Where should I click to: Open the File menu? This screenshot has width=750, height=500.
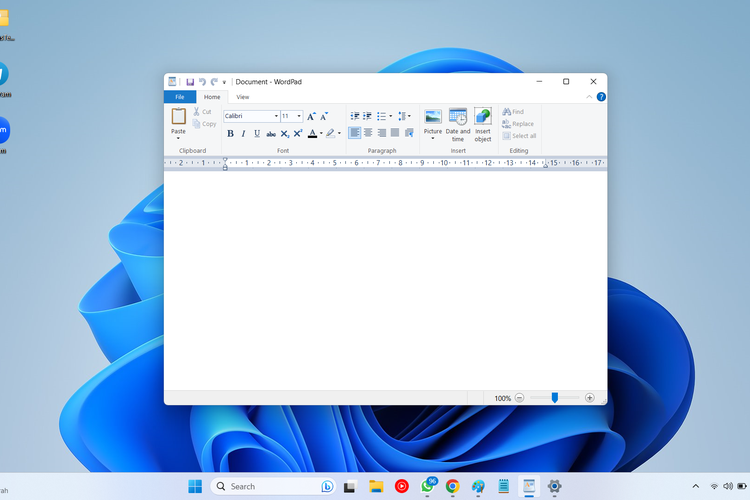pos(179,97)
